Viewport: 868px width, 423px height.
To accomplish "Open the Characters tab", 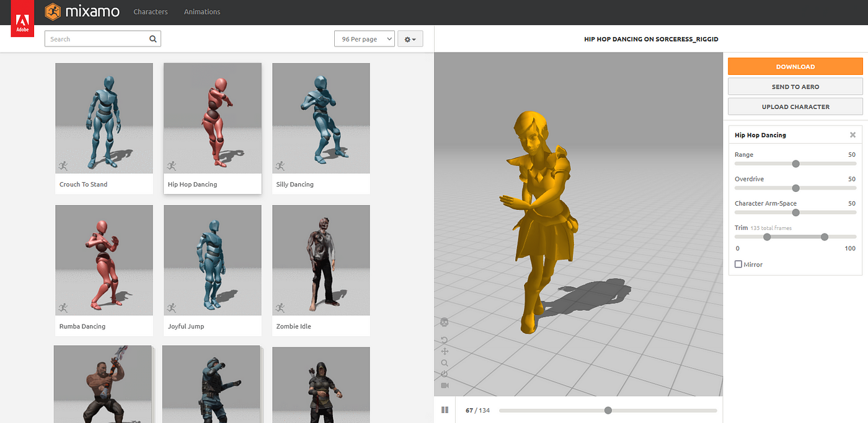I will [151, 12].
